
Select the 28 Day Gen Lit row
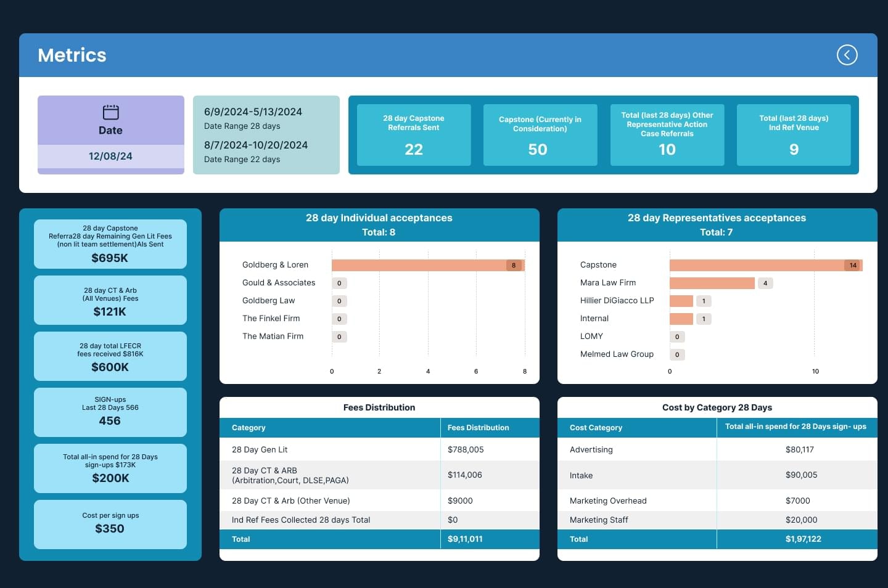point(379,449)
